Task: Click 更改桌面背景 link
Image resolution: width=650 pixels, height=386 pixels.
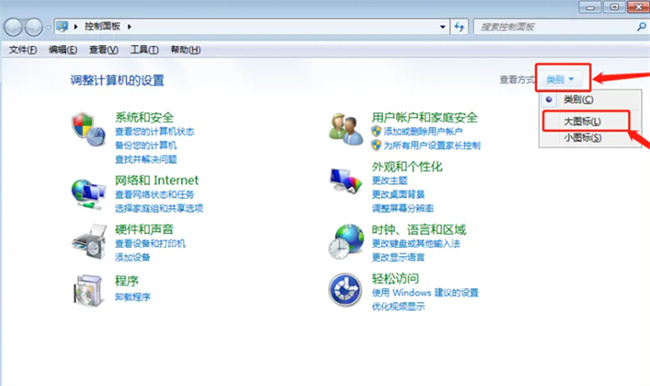Action: pyautogui.click(x=398, y=194)
